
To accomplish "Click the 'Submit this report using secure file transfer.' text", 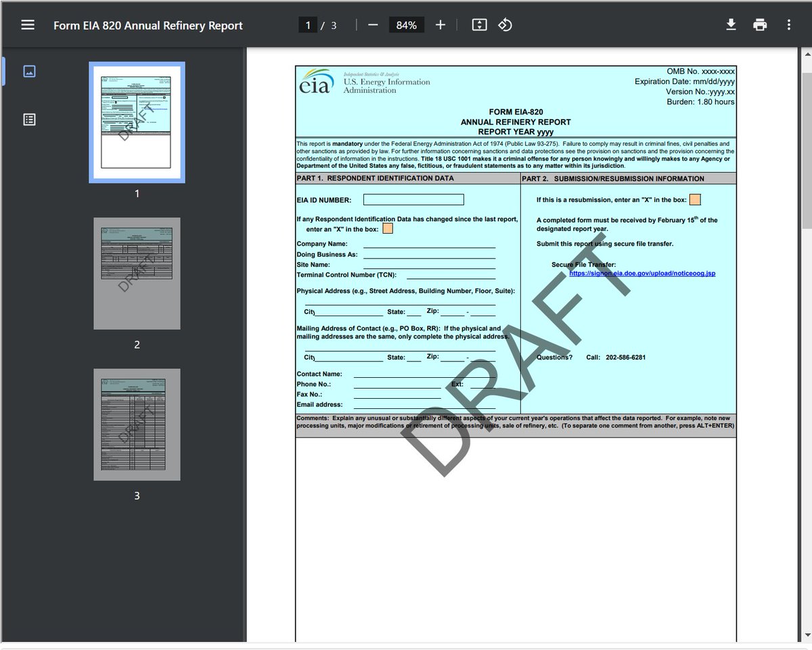I will click(605, 244).
